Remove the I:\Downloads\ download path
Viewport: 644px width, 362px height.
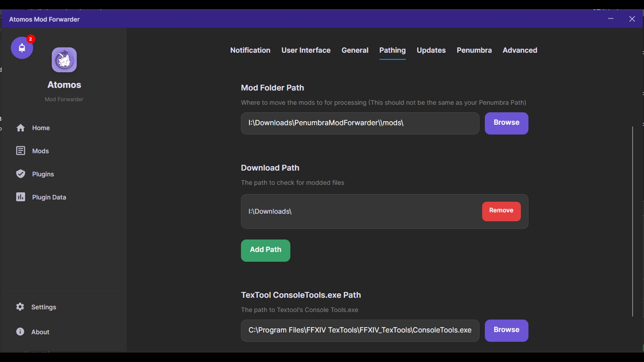pos(501,211)
